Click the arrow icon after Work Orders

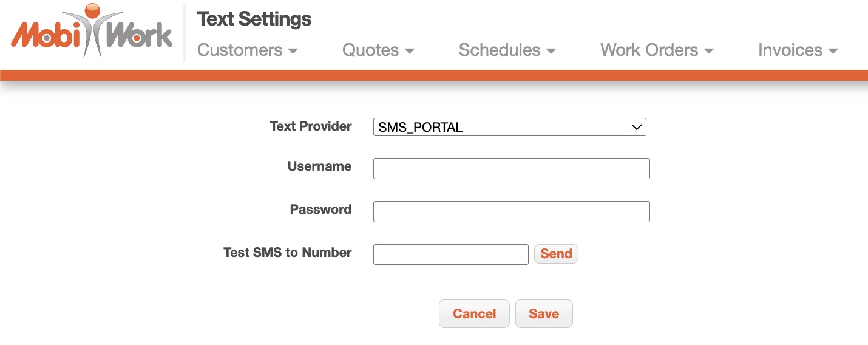(708, 51)
